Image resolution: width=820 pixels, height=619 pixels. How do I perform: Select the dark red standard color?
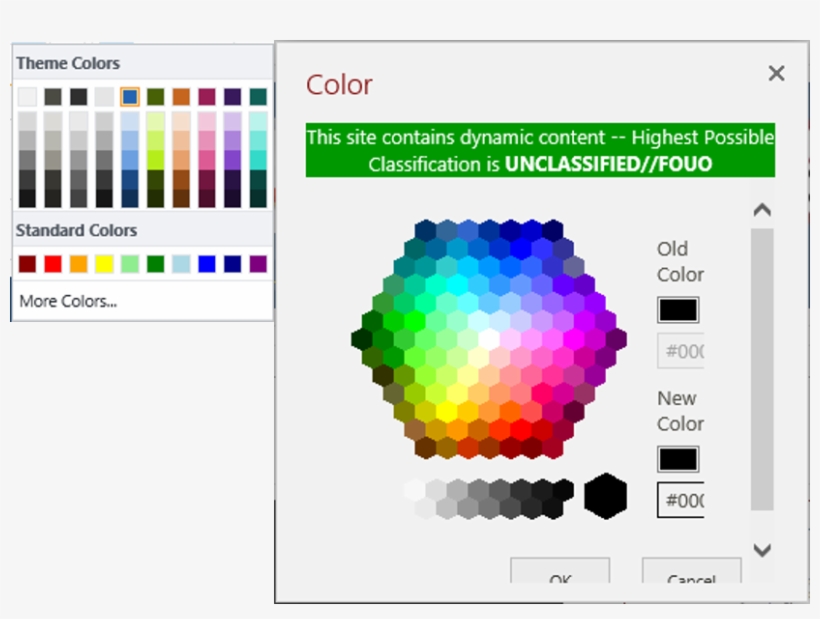point(27,264)
